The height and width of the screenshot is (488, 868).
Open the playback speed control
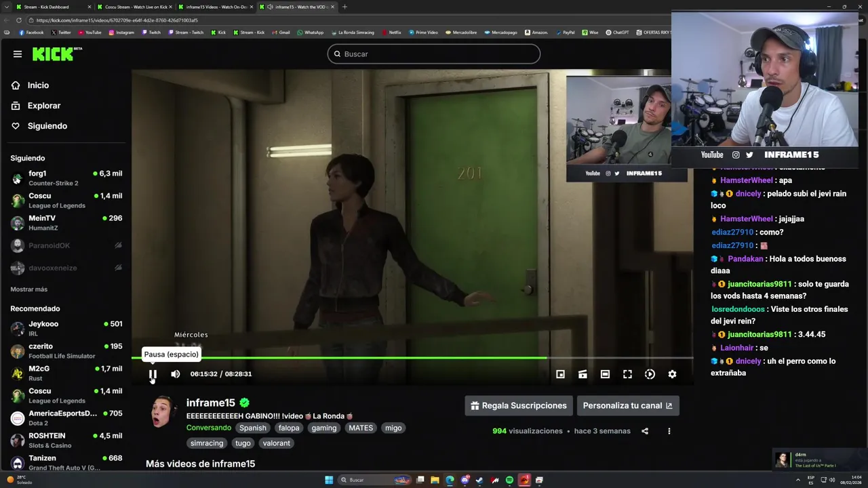tap(650, 374)
